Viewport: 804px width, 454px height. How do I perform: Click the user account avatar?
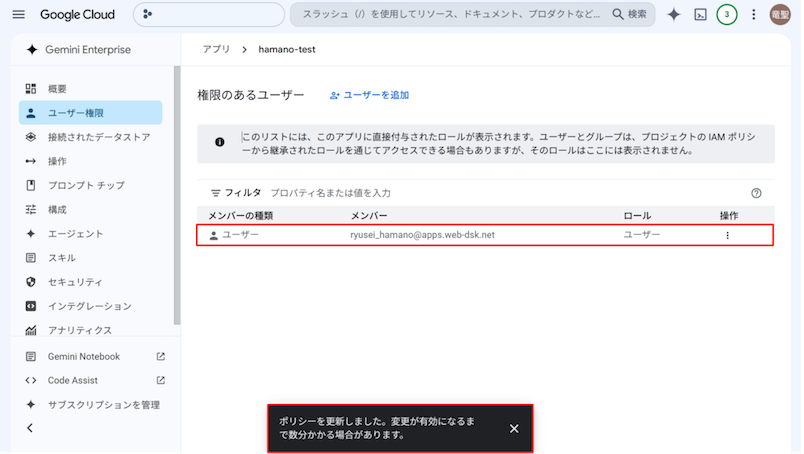780,14
